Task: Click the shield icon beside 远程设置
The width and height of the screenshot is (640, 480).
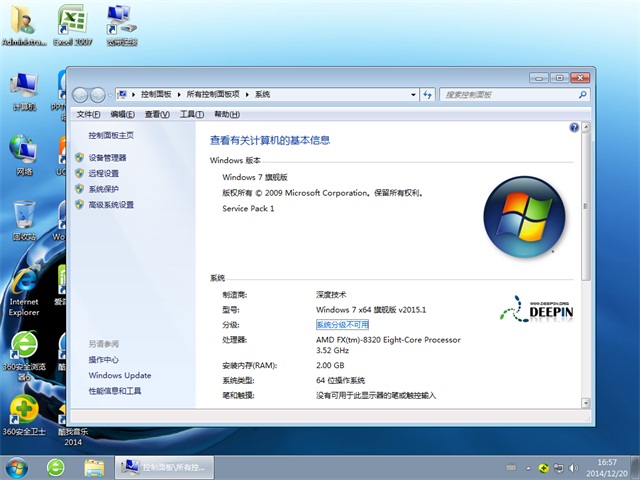Action: (x=80, y=173)
